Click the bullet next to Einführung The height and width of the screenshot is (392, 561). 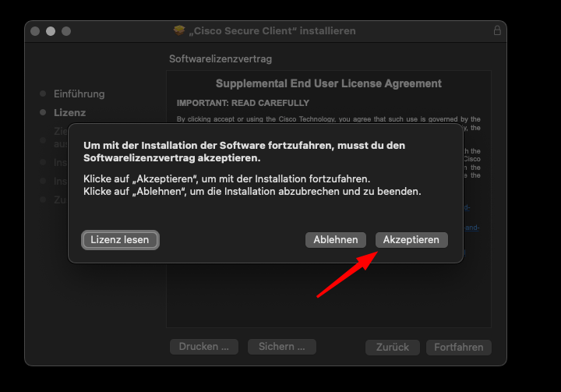[x=43, y=94]
